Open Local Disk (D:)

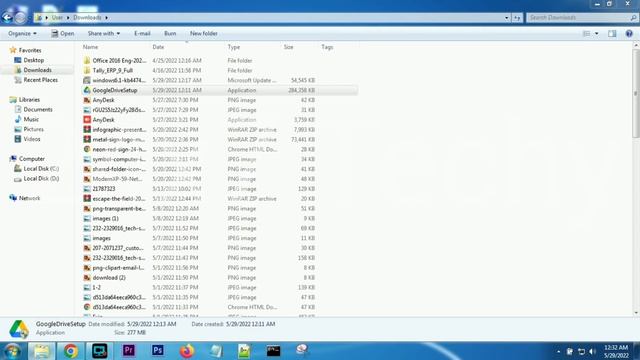[41, 178]
